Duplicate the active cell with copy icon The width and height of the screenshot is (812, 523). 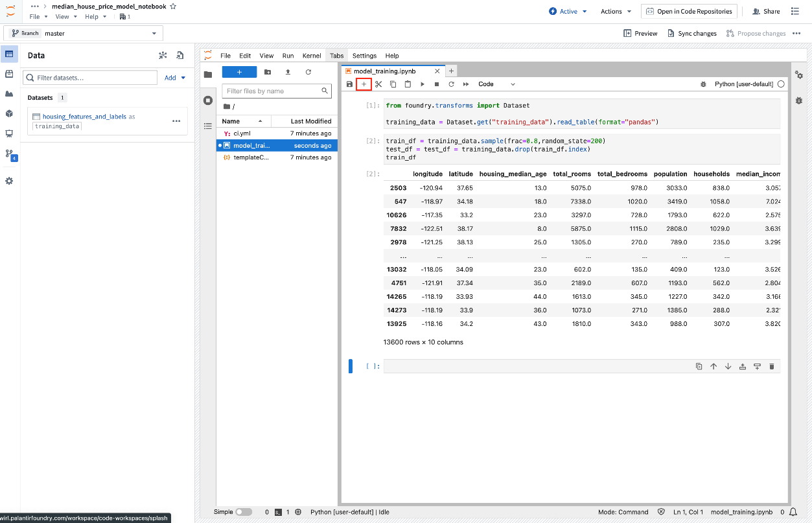coord(699,366)
